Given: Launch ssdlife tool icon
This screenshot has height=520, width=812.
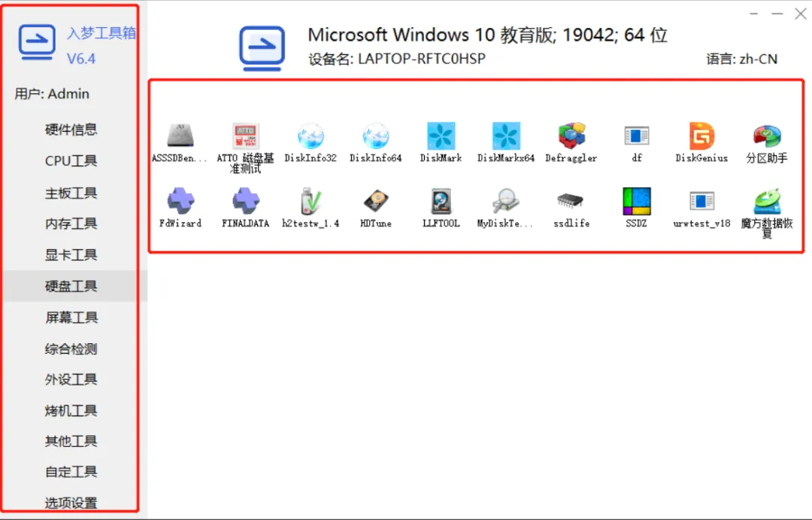Looking at the screenshot, I should click(x=571, y=201).
